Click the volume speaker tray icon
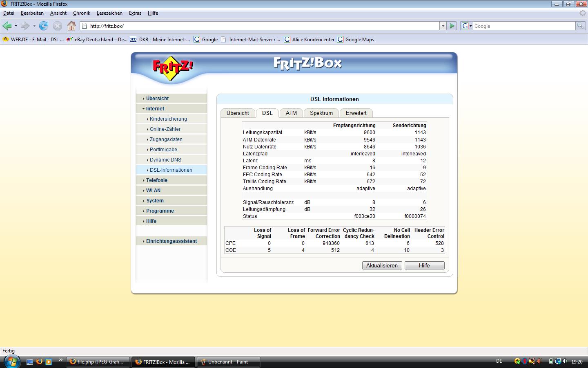 [565, 361]
